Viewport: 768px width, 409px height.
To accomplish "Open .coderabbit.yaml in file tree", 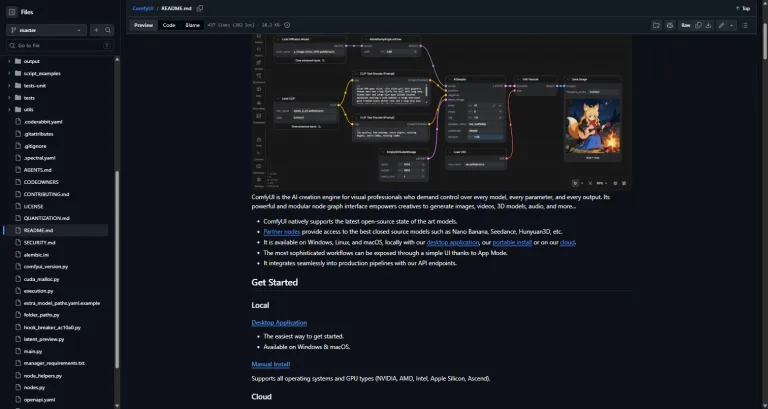I will coord(43,122).
